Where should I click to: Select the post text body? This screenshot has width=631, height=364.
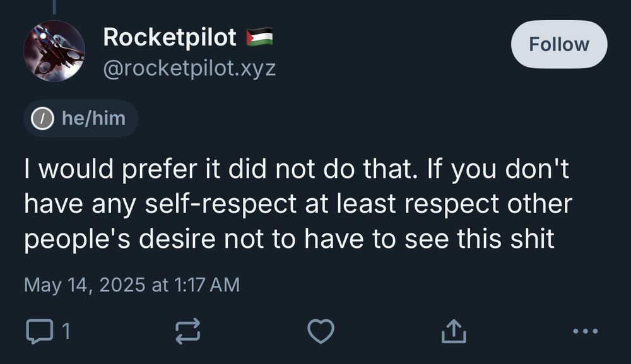coord(298,204)
